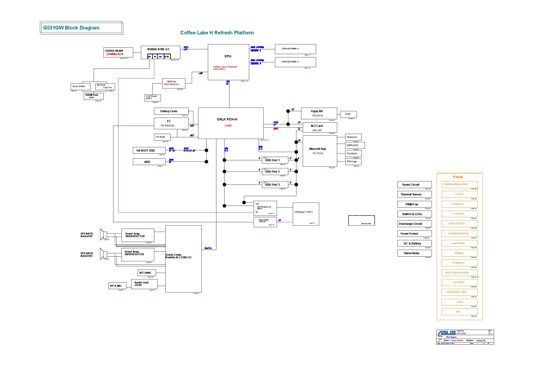Image resolution: width=555 pixels, height=392 pixels.
Task: Click the EC ITE IT8225VG block
Action: pos(171,123)
